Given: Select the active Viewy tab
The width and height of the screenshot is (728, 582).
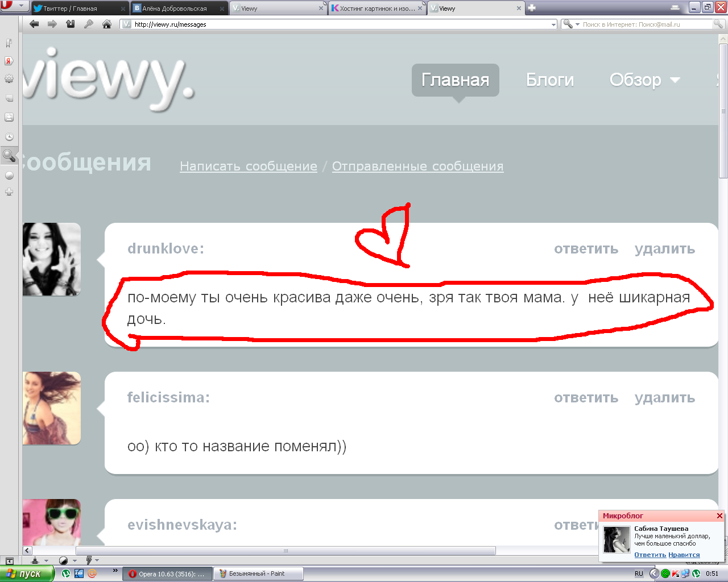Looking at the screenshot, I should [475, 9].
